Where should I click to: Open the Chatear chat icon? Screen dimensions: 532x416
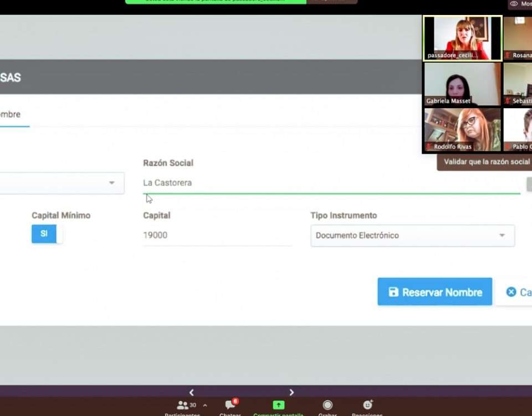231,405
